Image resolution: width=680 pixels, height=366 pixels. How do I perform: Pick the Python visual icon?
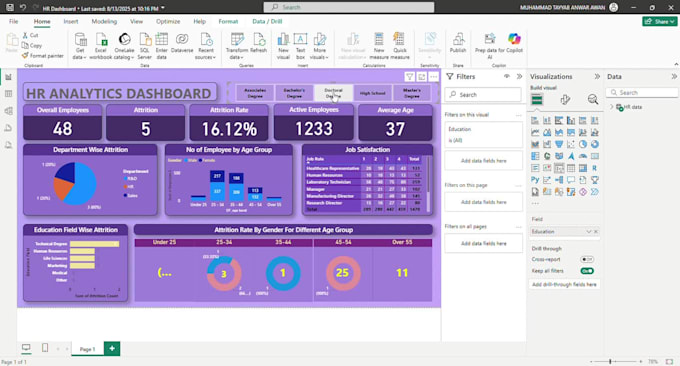[535, 180]
